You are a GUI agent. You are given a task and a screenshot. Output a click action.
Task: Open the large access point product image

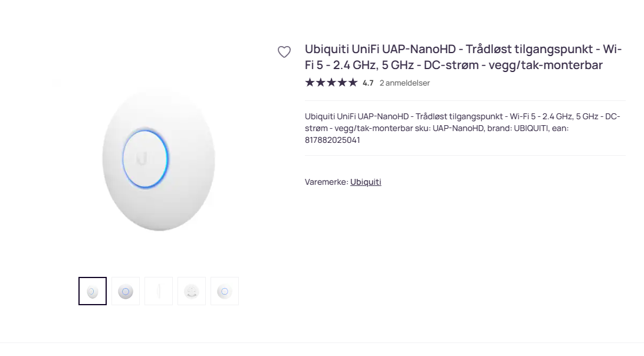point(159,159)
